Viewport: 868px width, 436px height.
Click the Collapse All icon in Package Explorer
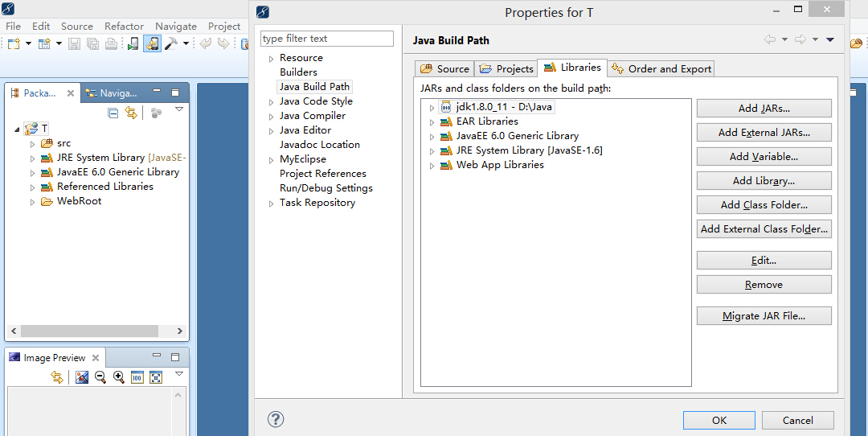point(113,113)
